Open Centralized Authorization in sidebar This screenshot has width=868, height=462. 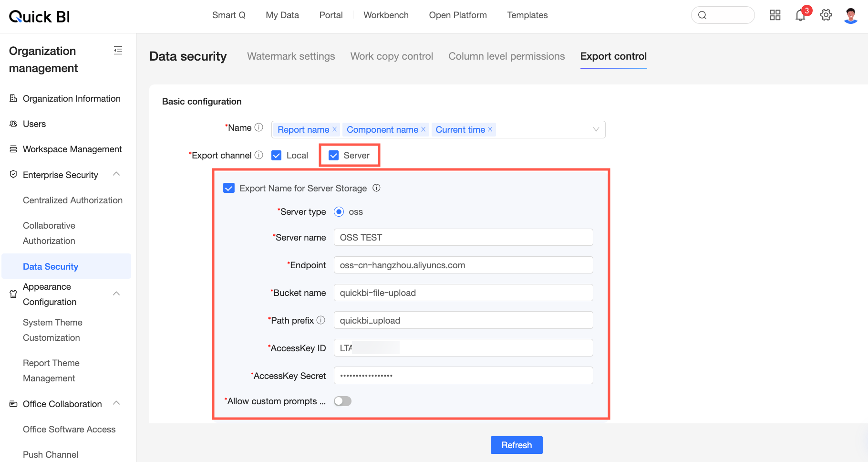click(72, 200)
